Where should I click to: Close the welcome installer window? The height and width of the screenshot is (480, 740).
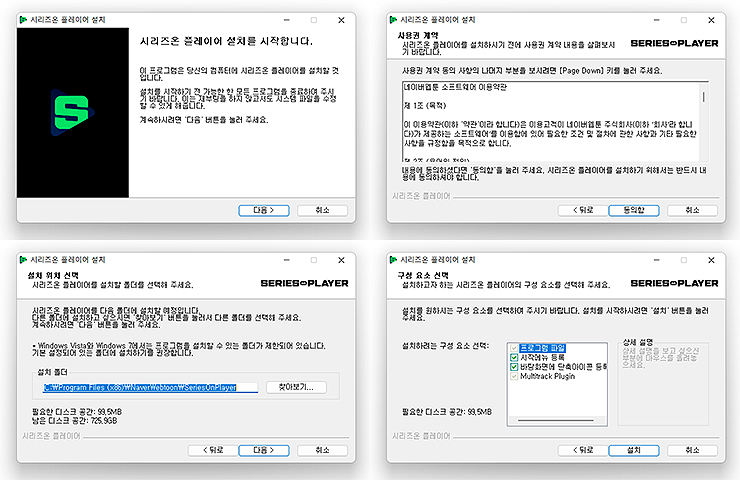click(x=341, y=20)
